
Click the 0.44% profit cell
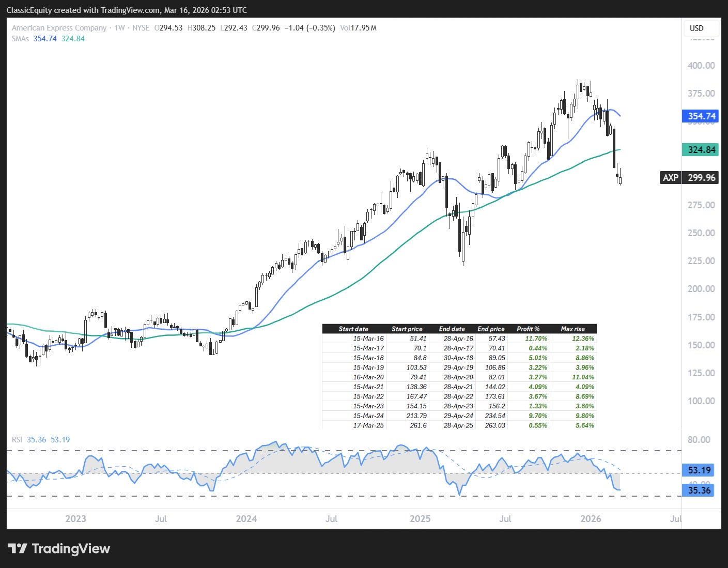tap(538, 348)
